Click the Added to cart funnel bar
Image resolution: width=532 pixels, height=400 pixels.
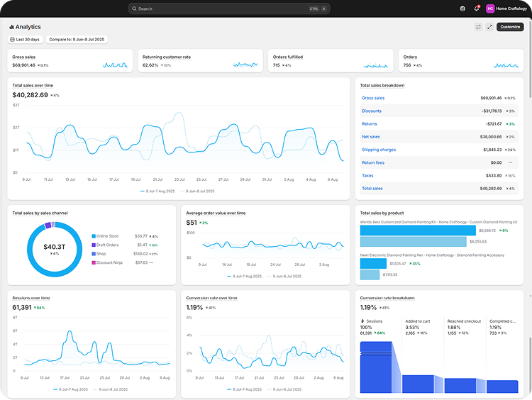click(x=418, y=384)
